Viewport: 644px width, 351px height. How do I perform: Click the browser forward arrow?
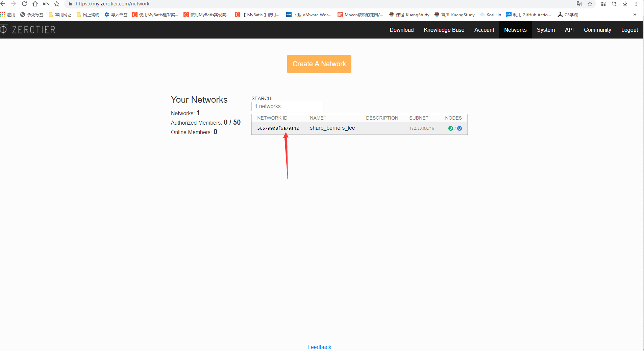[14, 4]
